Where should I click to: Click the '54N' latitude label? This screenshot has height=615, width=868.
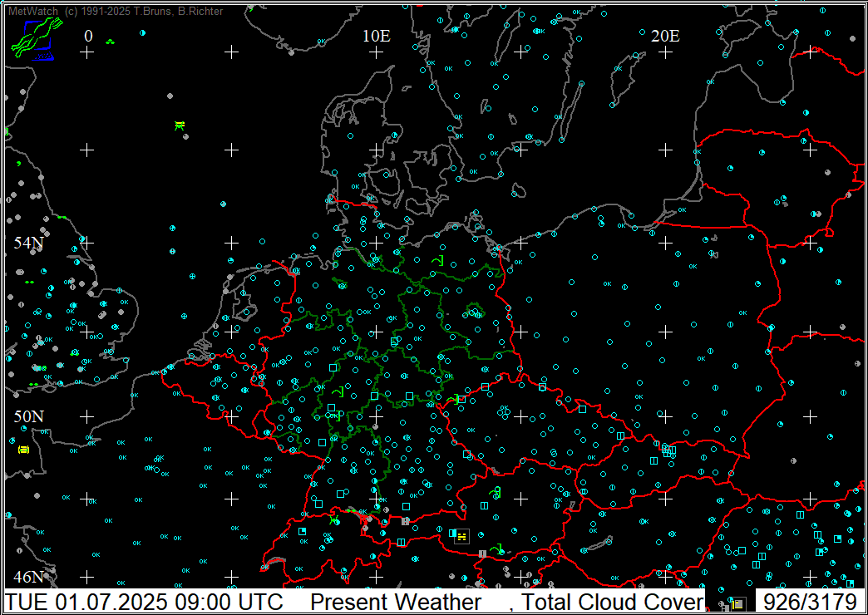point(29,243)
